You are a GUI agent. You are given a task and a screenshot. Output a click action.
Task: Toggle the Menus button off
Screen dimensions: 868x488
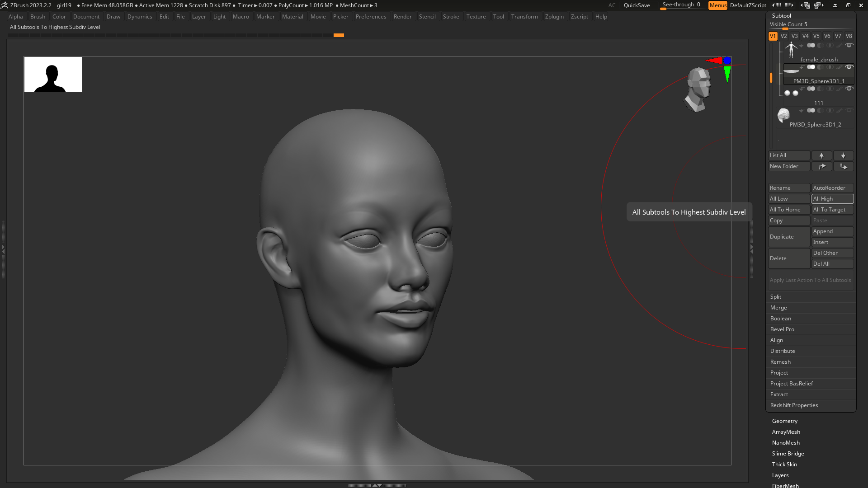coord(717,5)
